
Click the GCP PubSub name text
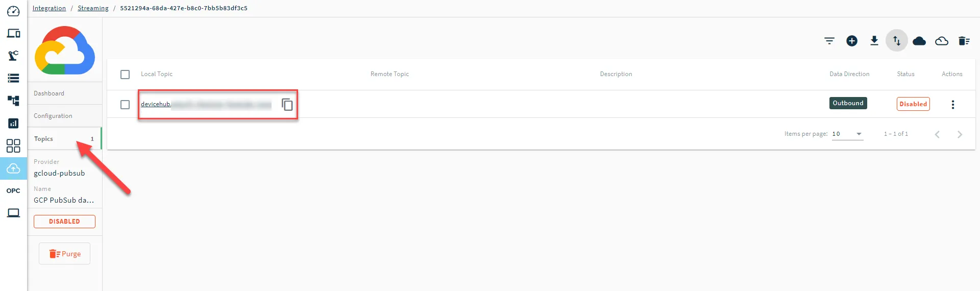[x=64, y=200]
